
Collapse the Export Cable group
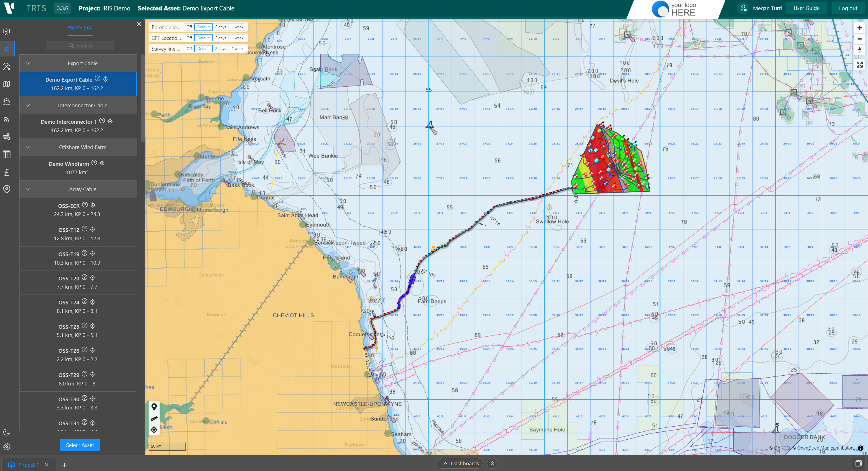[28, 63]
